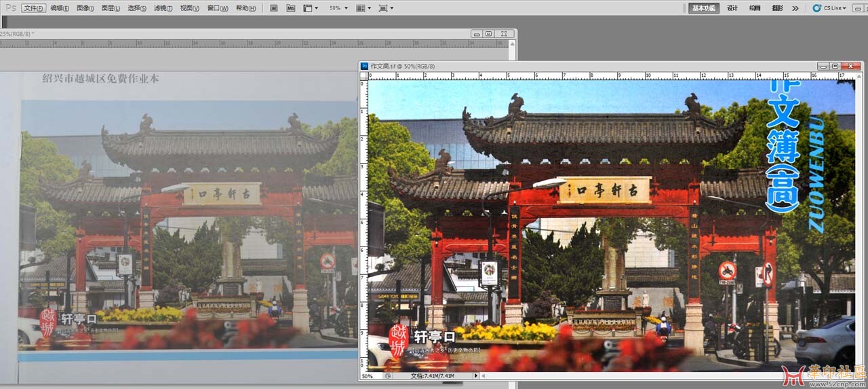The image size is (868, 389).
Task: Click the horizontal ruler in 作文高.tif window
Action: click(x=612, y=76)
